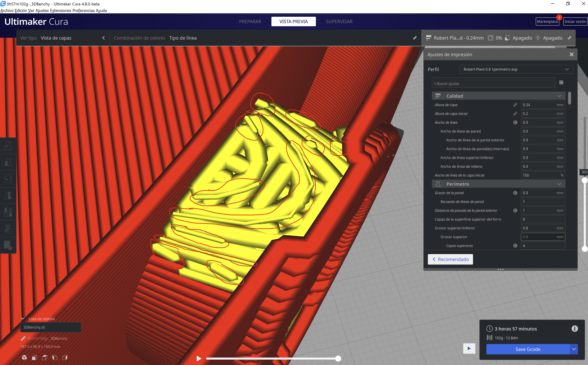The image size is (588, 365).
Task: Click the hamburger settings visibility menu icon
Action: coord(561,83)
